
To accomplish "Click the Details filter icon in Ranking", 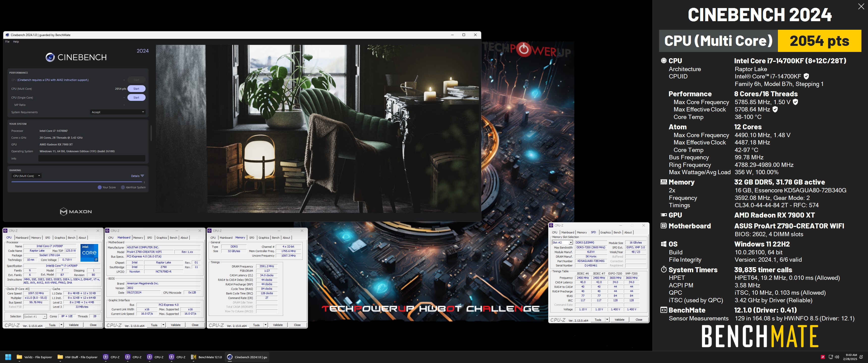I will (142, 176).
